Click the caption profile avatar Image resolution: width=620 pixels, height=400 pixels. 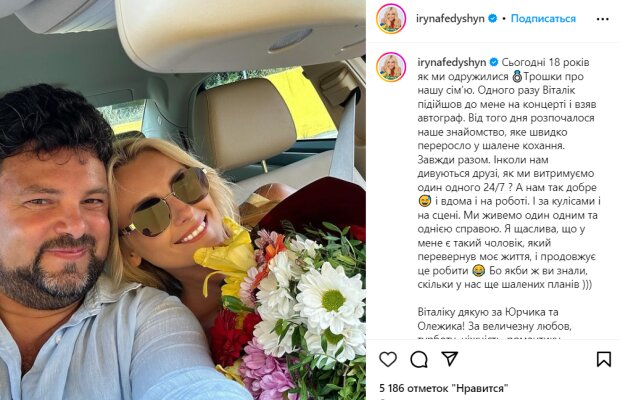tap(391, 67)
